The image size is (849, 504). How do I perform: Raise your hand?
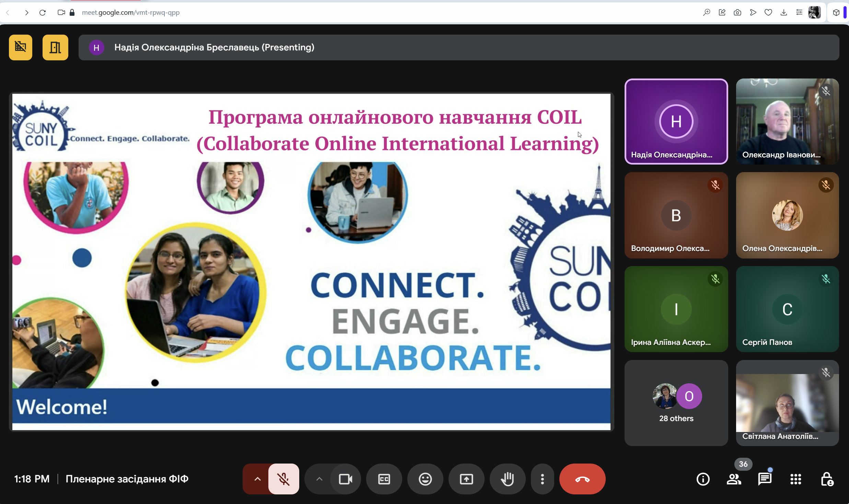[508, 479]
